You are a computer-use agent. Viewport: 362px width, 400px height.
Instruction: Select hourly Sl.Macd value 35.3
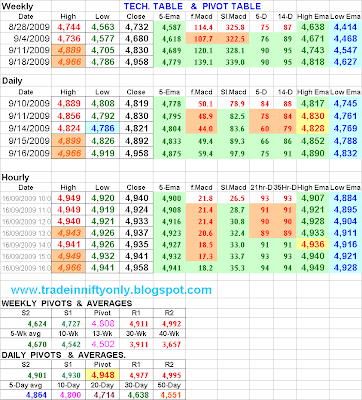(237, 268)
